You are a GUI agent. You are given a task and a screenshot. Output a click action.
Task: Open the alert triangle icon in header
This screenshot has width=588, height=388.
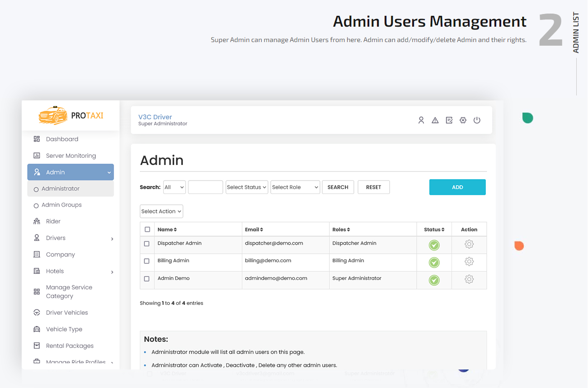435,120
